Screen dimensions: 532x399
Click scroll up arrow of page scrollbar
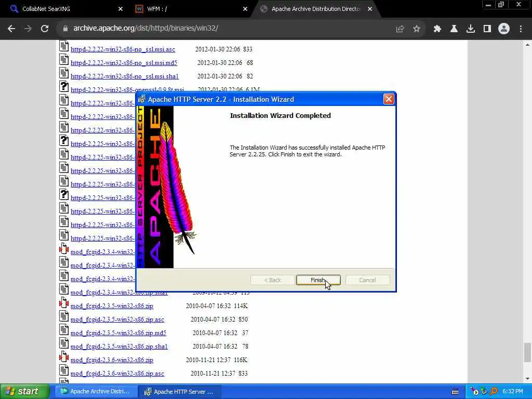[528, 45]
